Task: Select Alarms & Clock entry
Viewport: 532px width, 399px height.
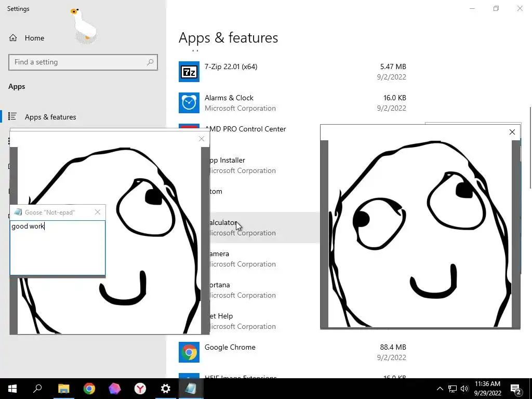Action: coord(292,103)
